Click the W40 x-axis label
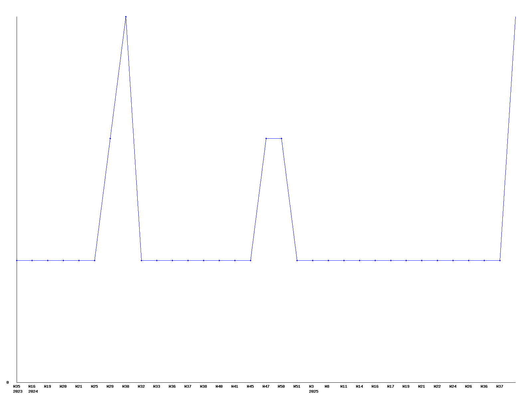Viewport: 532px width, 399px height. [x=219, y=386]
